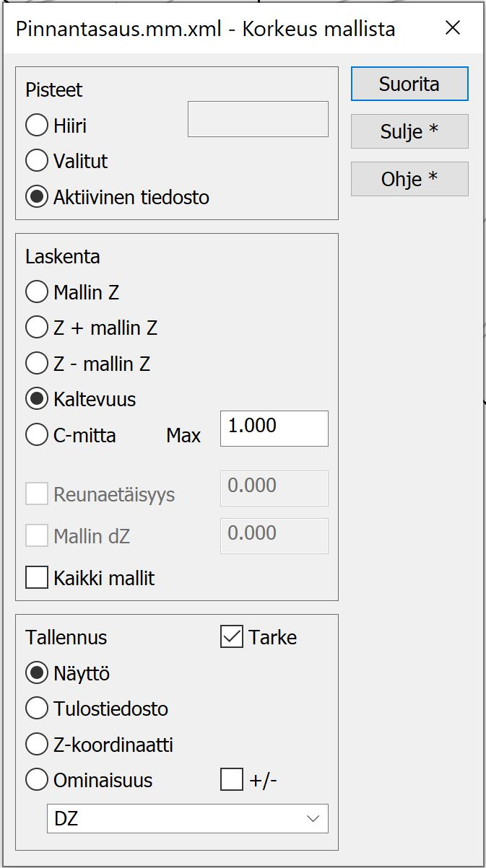The width and height of the screenshot is (486, 868).
Task: Select Aktiivinen tiedosto radio button
Action: pyautogui.click(x=37, y=197)
